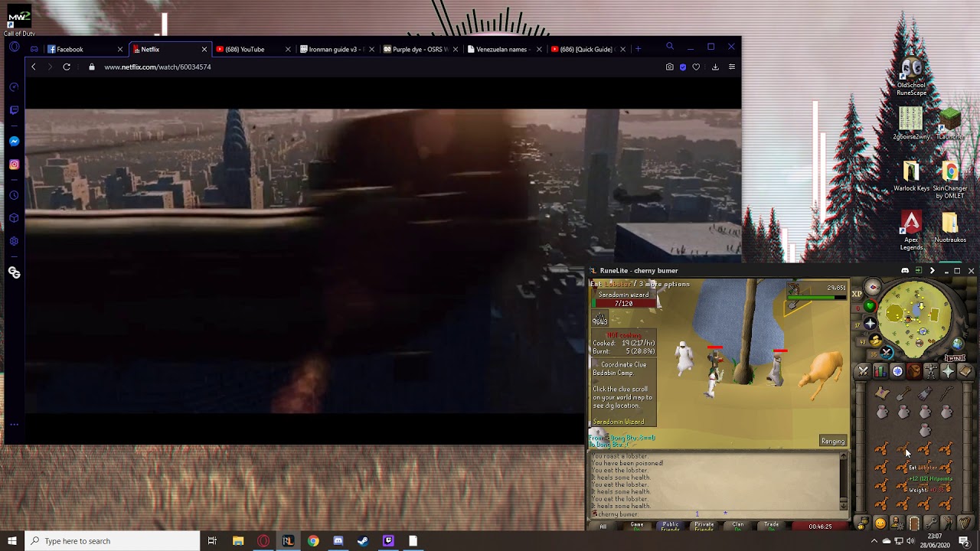Open the OldSchool RuneScape desktop shortcut

tap(911, 77)
